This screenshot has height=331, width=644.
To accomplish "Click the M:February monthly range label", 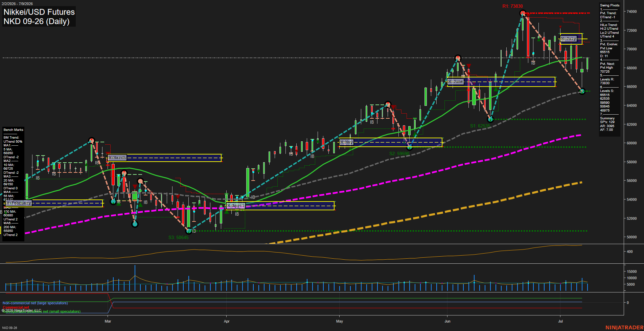I will (19, 203).
